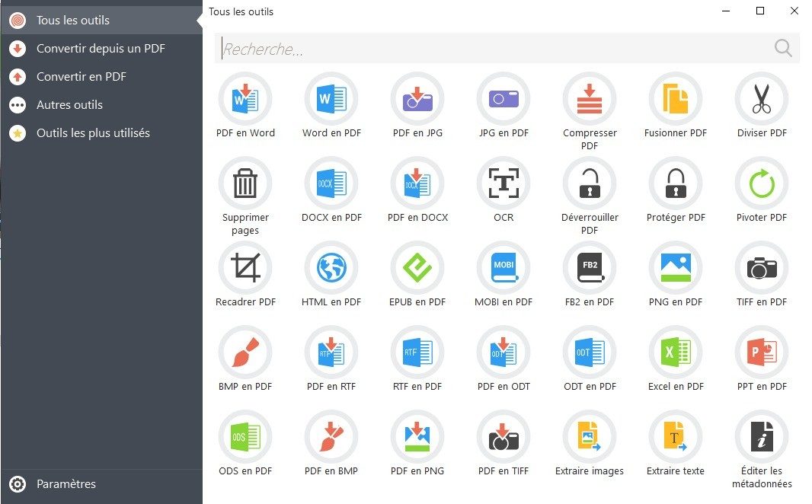Select the PDF en JPG tool
The height and width of the screenshot is (504, 812).
(x=417, y=99)
